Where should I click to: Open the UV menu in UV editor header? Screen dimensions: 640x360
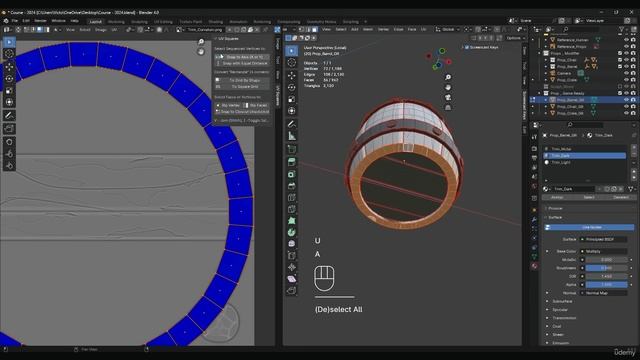point(114,30)
